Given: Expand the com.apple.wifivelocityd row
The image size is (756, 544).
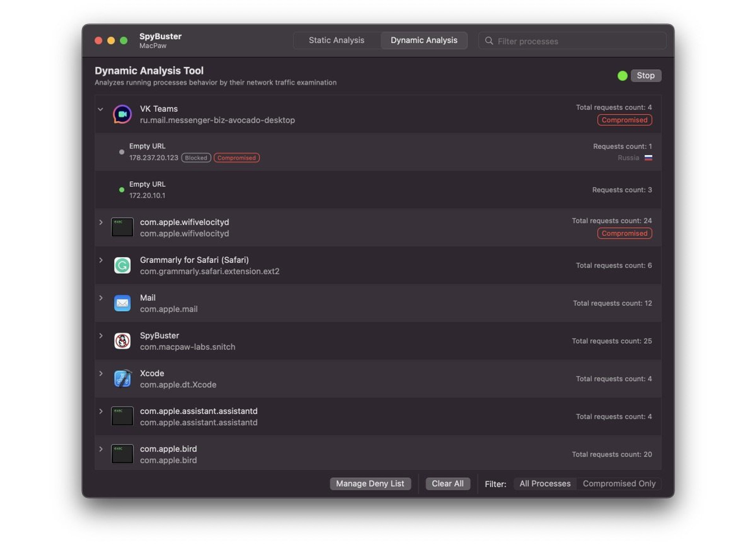Looking at the screenshot, I should coord(101,222).
